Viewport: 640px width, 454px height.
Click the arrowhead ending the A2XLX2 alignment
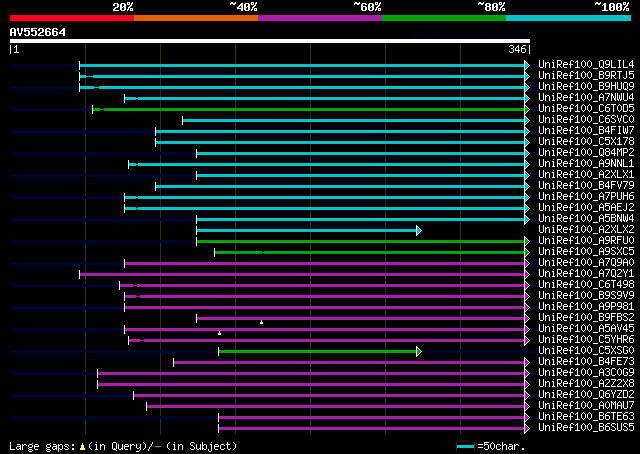(x=419, y=231)
